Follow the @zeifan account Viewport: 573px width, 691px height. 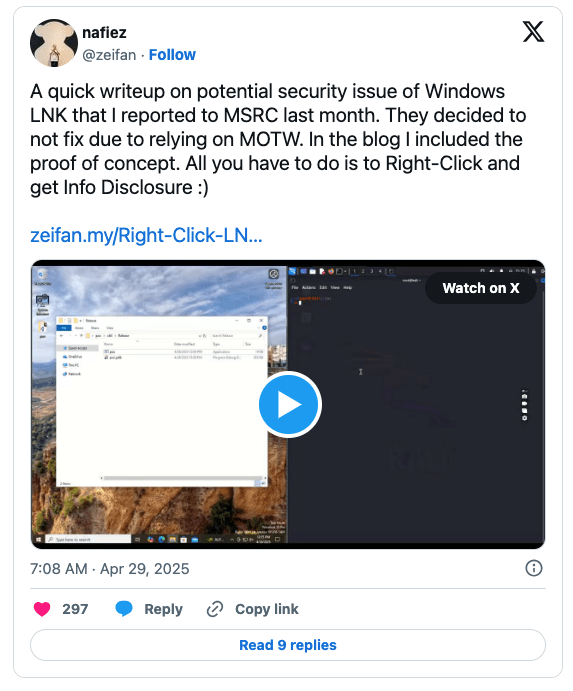pyautogui.click(x=172, y=55)
